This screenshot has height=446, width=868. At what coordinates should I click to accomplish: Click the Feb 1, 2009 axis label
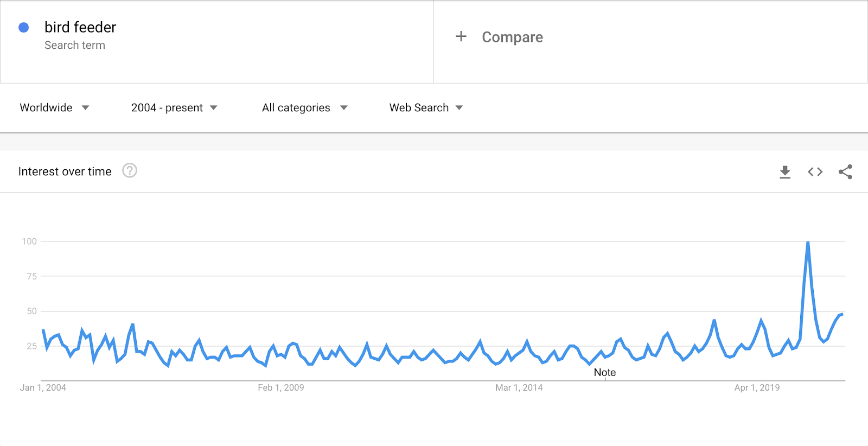point(281,387)
